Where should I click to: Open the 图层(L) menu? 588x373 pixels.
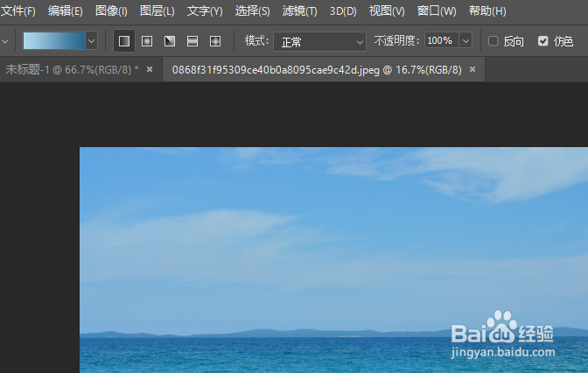point(157,11)
